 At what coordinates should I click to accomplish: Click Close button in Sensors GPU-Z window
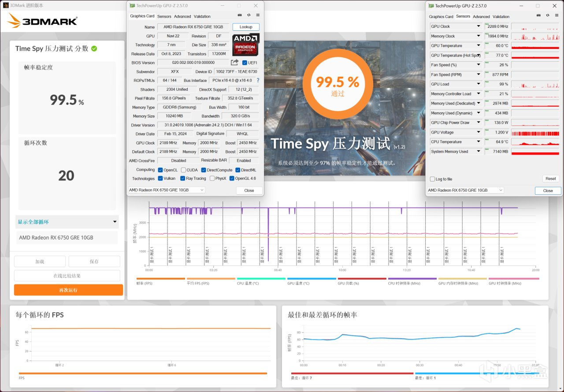point(548,191)
